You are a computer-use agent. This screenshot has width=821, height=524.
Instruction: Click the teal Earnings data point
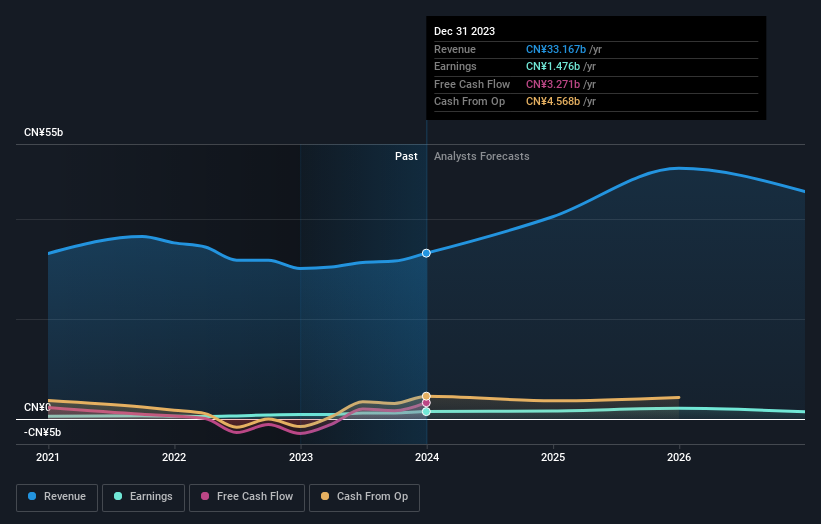tap(426, 411)
